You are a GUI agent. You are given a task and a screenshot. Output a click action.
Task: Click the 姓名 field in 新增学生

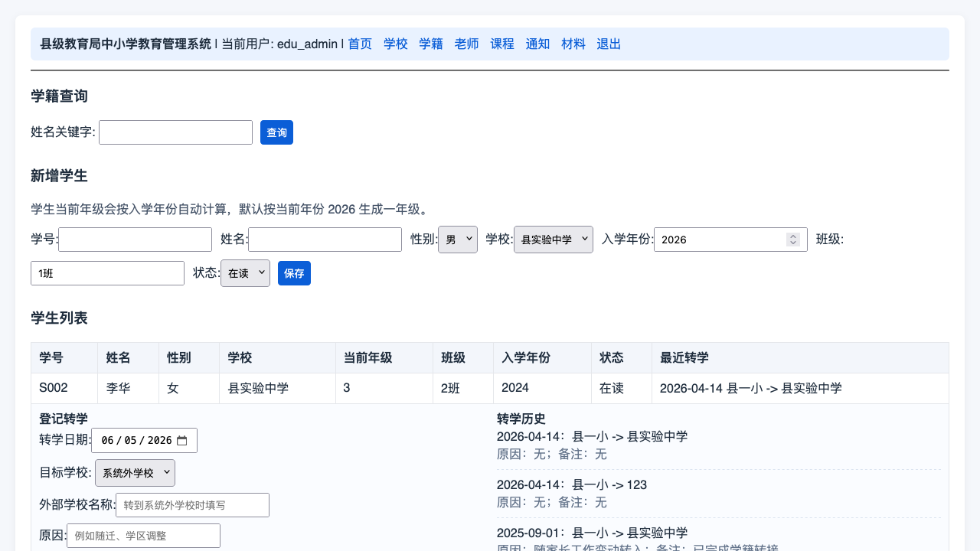[325, 240]
